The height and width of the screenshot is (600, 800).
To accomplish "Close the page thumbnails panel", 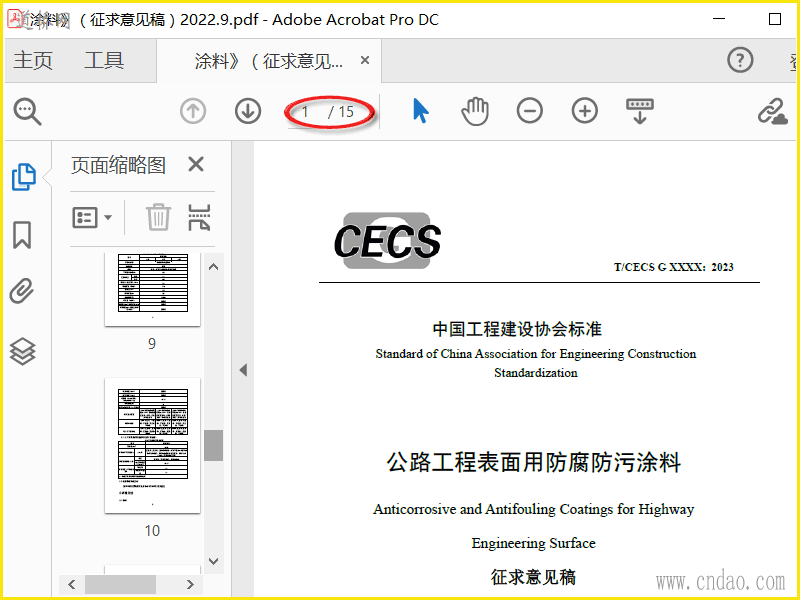I will coord(196,164).
